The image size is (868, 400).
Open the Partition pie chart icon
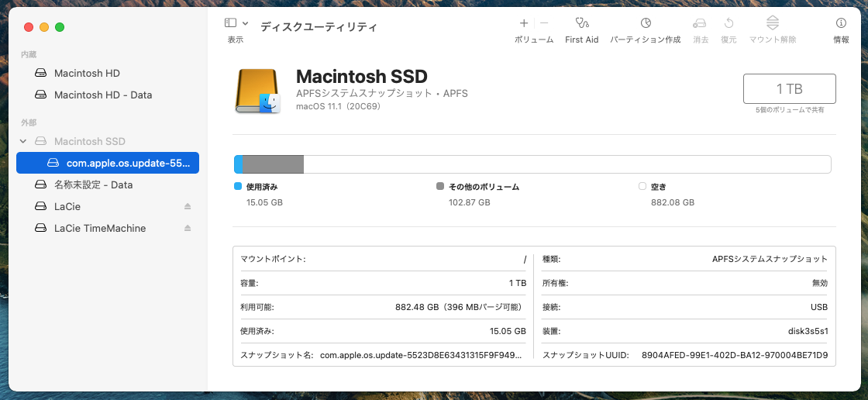(646, 23)
